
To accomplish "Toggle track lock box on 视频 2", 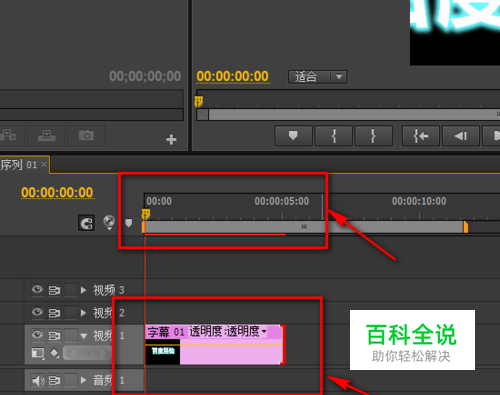I will (71, 313).
